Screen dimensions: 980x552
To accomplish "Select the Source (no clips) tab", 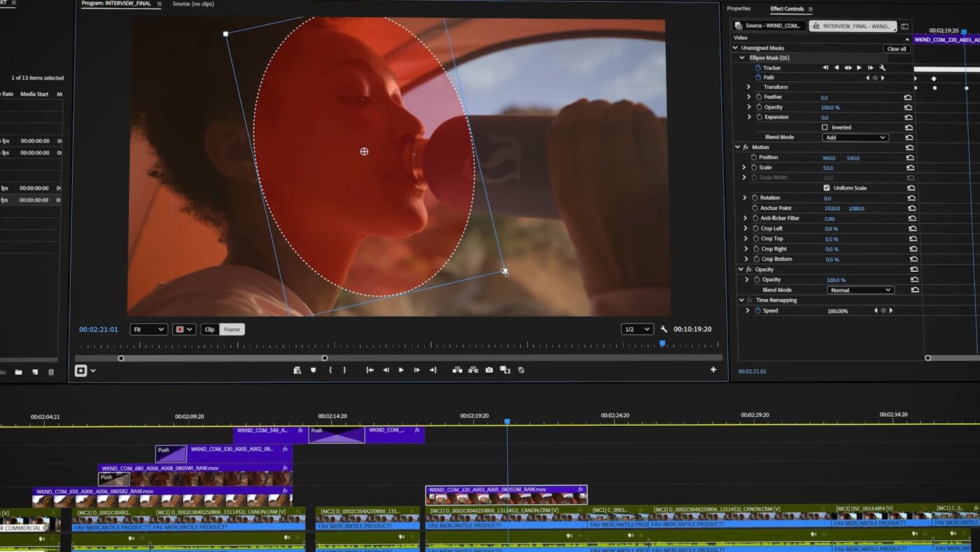I will point(193,4).
